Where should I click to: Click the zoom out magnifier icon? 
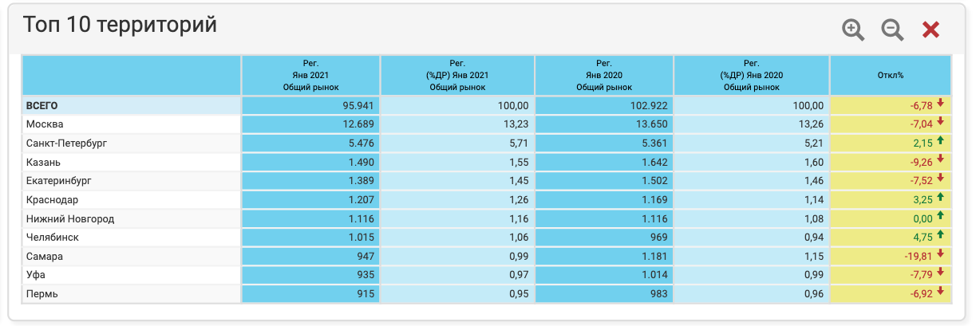[891, 30]
